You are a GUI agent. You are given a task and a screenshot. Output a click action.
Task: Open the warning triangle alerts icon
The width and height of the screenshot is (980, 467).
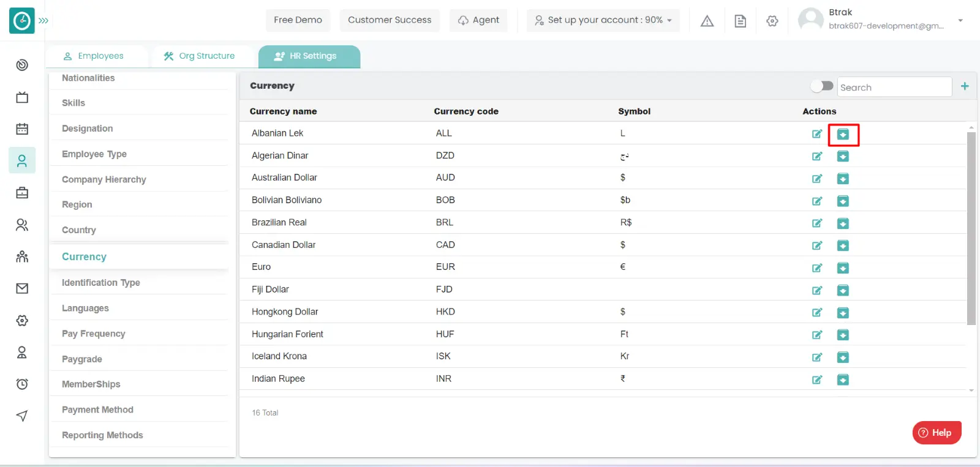(707, 21)
